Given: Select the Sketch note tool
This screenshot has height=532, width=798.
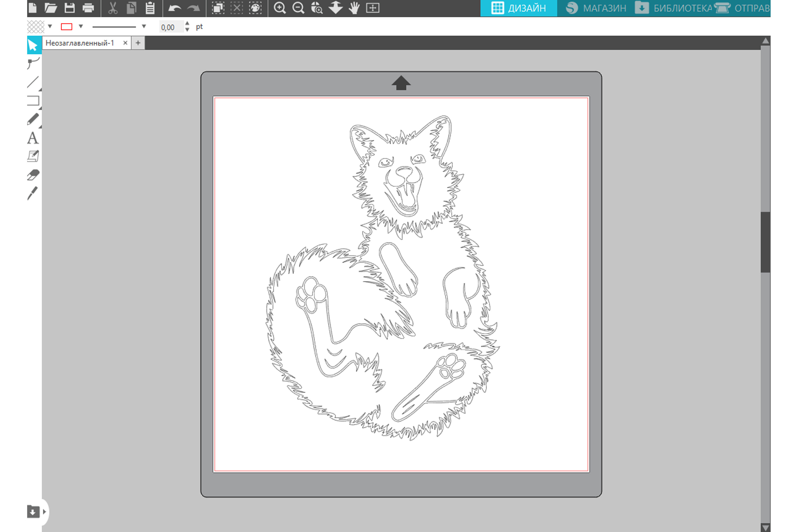Looking at the screenshot, I should coord(33,156).
